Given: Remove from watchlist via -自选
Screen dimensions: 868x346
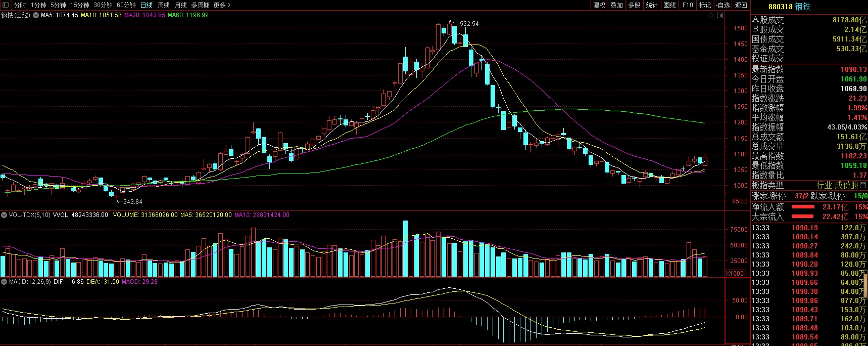Looking at the screenshot, I should [x=723, y=5].
